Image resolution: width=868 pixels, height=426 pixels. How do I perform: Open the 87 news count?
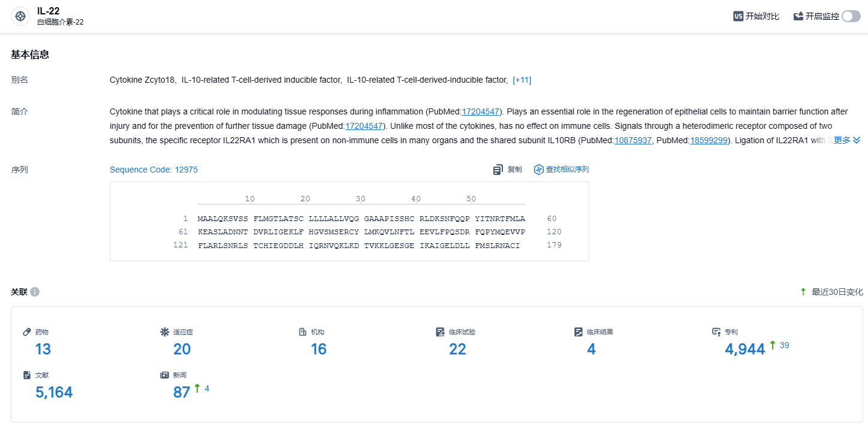[x=182, y=392]
